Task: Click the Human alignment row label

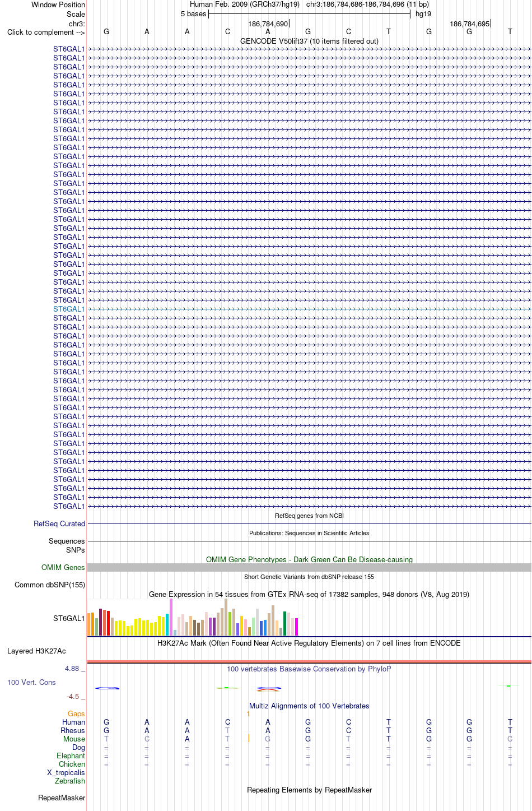Action: pos(73,722)
